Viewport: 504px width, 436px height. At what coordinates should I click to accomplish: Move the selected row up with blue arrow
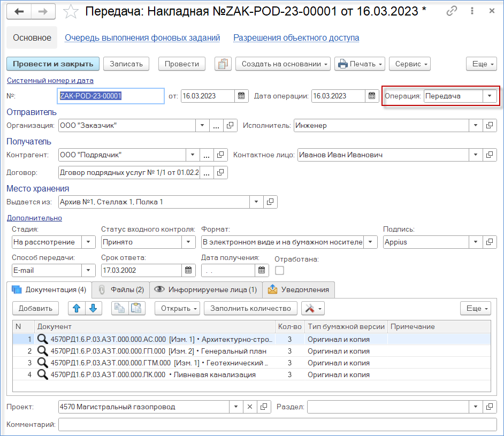(77, 309)
